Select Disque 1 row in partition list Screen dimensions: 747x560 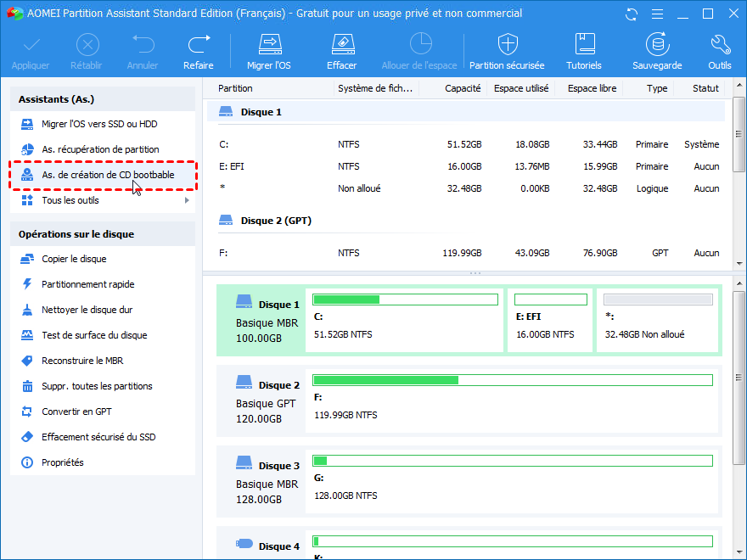tap(466, 112)
